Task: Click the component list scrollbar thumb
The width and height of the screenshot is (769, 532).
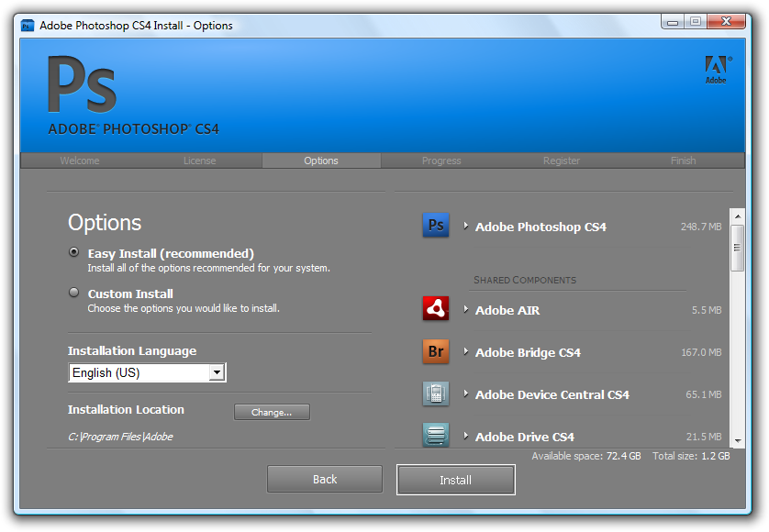Action: [x=737, y=248]
